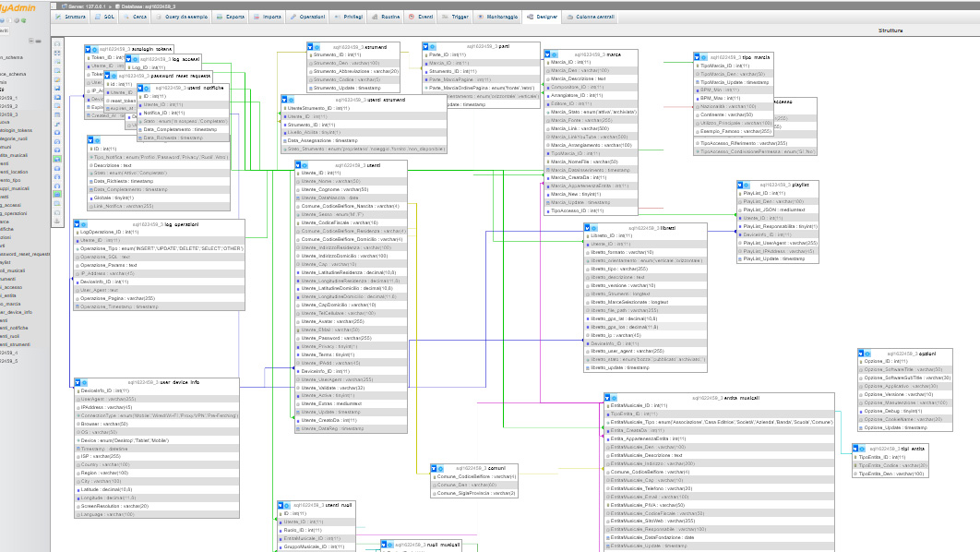Screen dimensions: 980x552
Task: Open gear options of the utenti_notifiche table
Action: tap(147, 88)
